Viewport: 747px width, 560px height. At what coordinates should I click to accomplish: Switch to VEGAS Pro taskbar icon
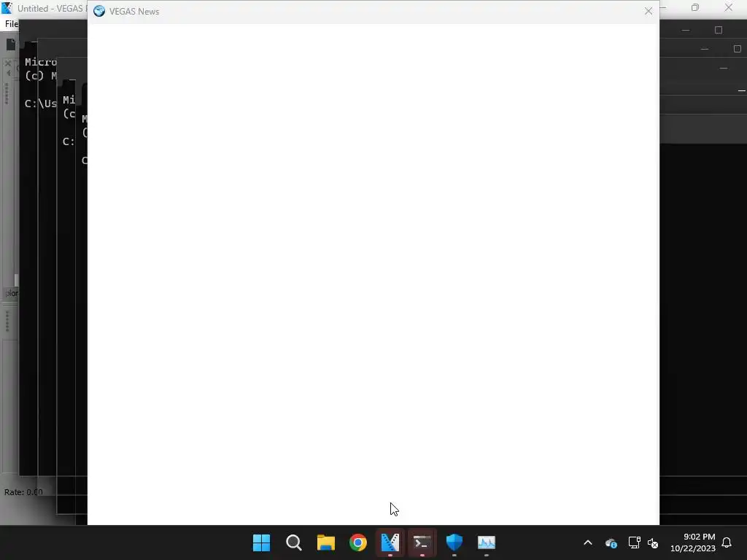tap(390, 542)
